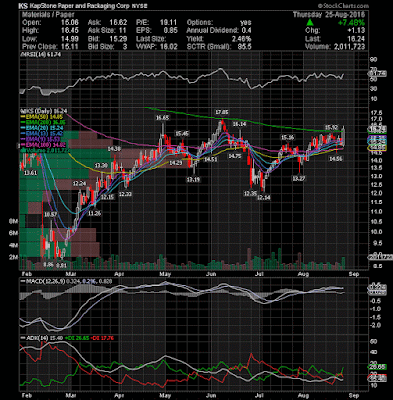Click the VWAP value 16.02
This screenshot has width=393, height=400.
[x=170, y=47]
